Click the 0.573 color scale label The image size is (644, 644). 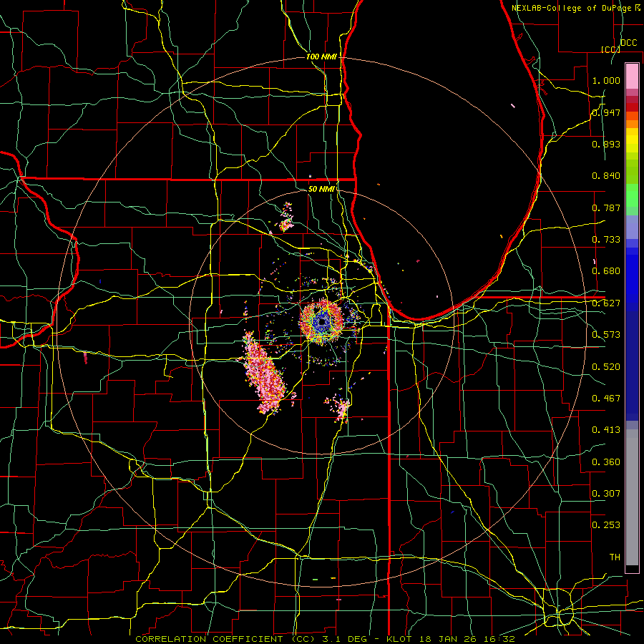(606, 335)
